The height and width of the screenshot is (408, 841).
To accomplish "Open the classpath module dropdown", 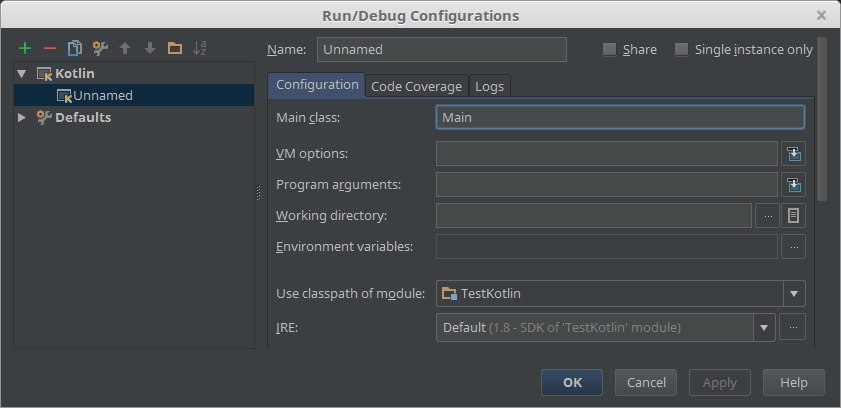I will (794, 294).
